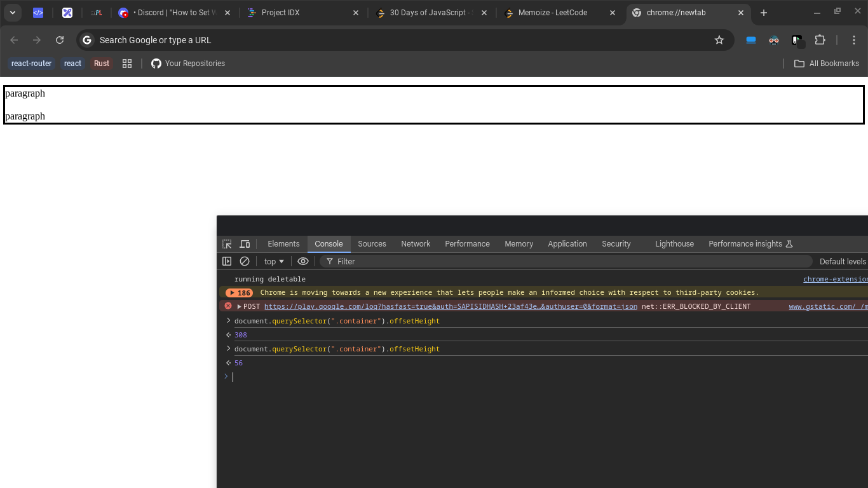This screenshot has width=868, height=488.
Task: Open the Performance panel
Action: [x=467, y=244]
